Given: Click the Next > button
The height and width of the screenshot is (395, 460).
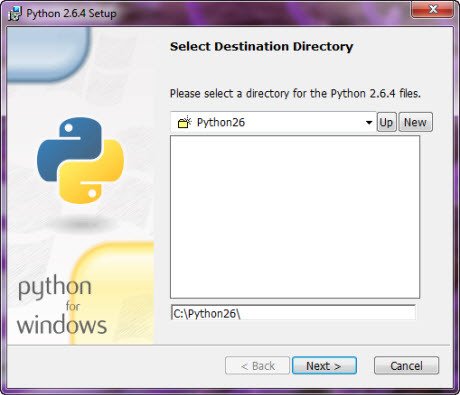Looking at the screenshot, I should (x=324, y=366).
